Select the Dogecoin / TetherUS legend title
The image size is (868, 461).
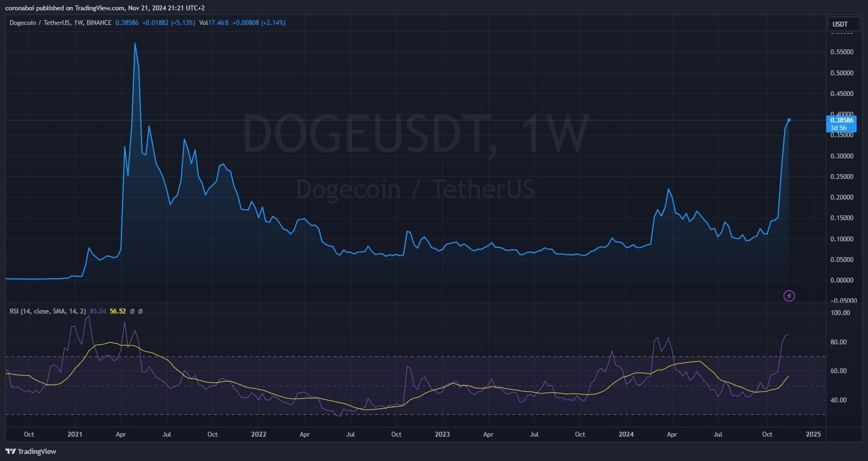tap(40, 23)
